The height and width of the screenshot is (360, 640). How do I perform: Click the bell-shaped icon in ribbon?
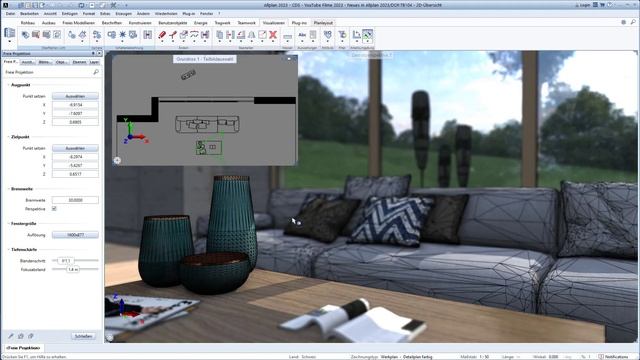[x=251, y=35]
